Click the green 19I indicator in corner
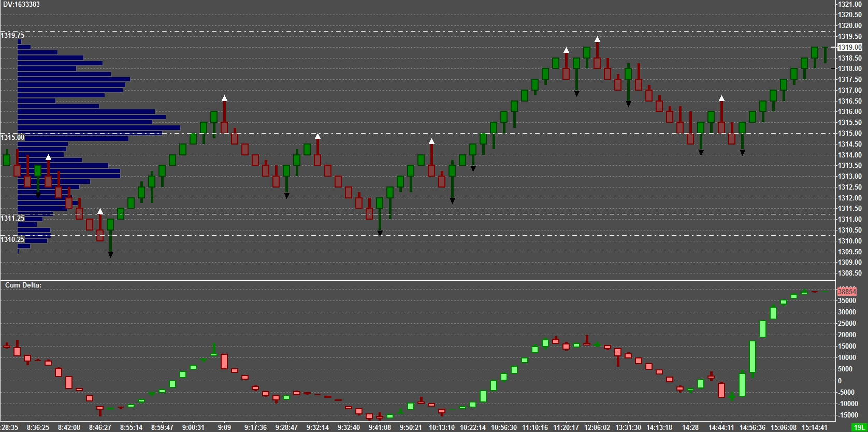The height and width of the screenshot is (432, 868). 859,427
